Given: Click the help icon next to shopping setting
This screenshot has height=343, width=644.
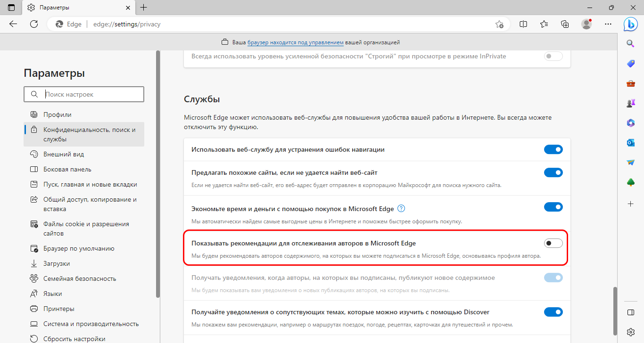Looking at the screenshot, I should point(401,208).
